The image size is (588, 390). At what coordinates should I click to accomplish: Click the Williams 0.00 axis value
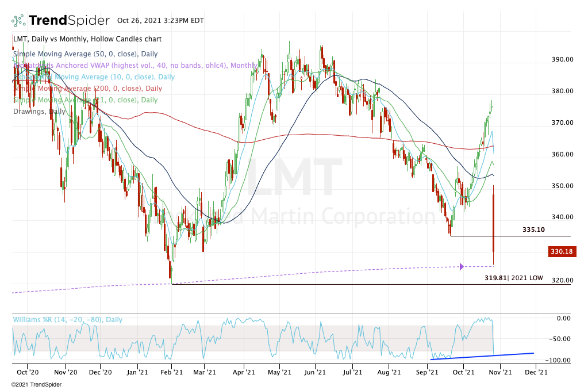click(x=564, y=318)
